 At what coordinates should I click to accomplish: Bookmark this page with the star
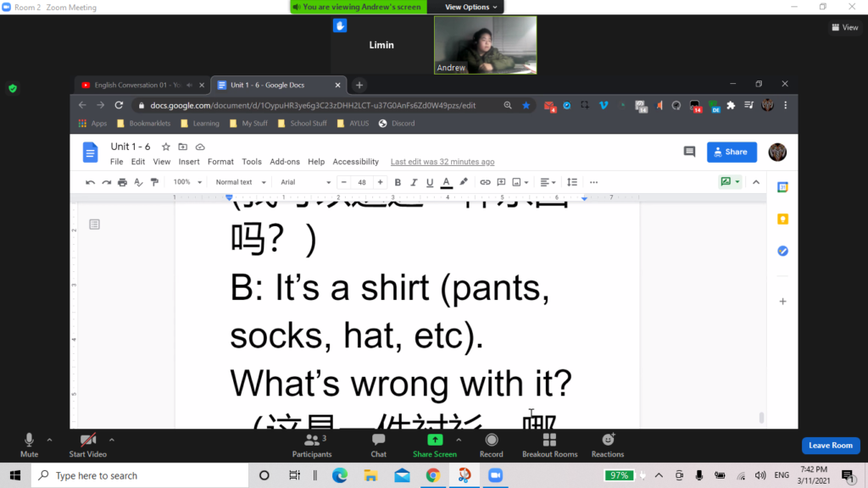[x=526, y=105]
